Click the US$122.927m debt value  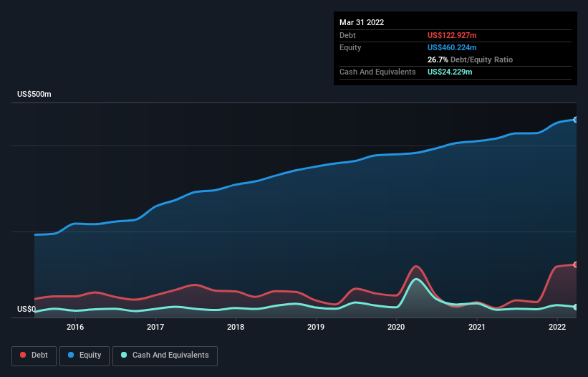(x=452, y=35)
